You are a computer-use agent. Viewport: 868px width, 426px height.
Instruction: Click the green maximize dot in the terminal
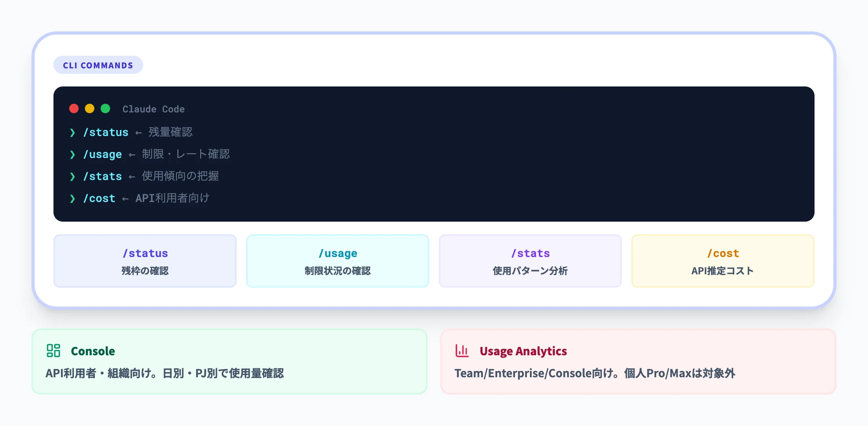click(105, 108)
